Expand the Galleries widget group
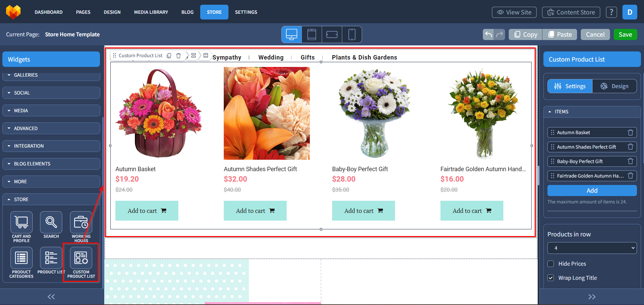 pos(51,75)
